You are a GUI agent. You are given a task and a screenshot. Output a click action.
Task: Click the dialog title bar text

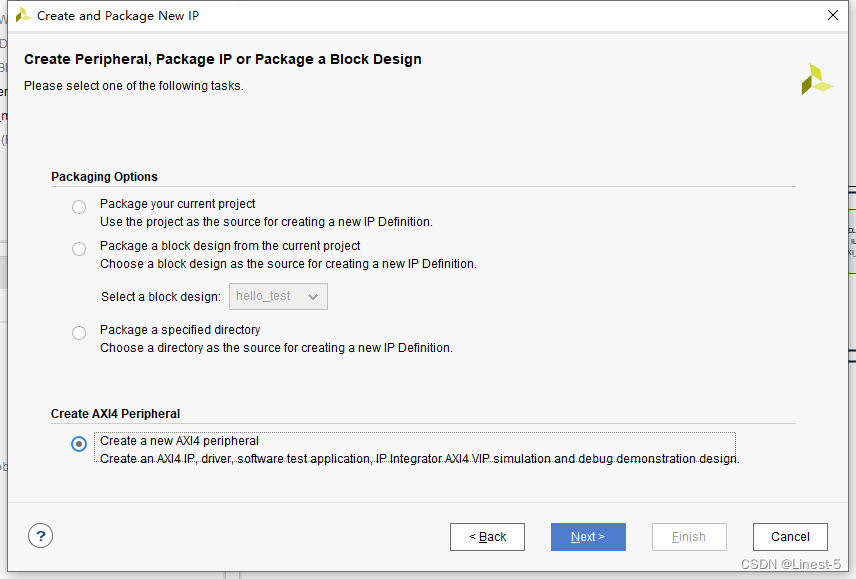(110, 16)
